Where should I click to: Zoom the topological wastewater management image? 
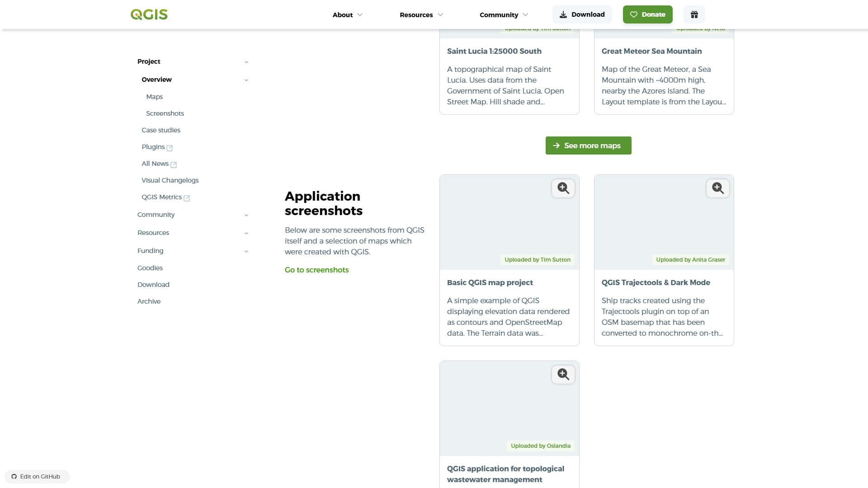563,374
